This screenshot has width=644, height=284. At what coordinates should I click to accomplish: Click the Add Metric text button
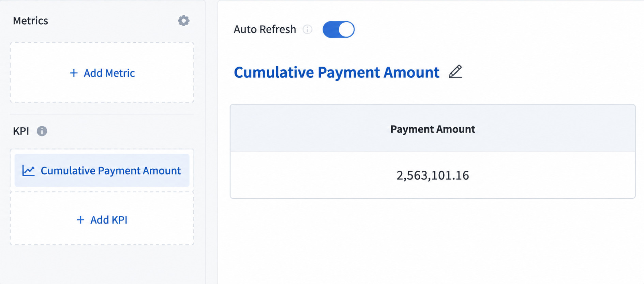[109, 73]
